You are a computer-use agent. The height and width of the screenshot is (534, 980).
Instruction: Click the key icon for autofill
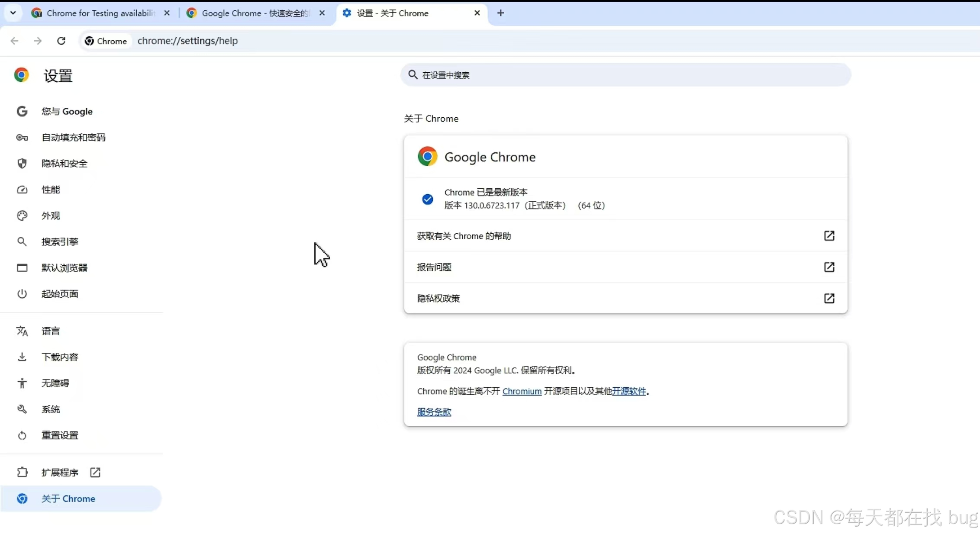[22, 138]
